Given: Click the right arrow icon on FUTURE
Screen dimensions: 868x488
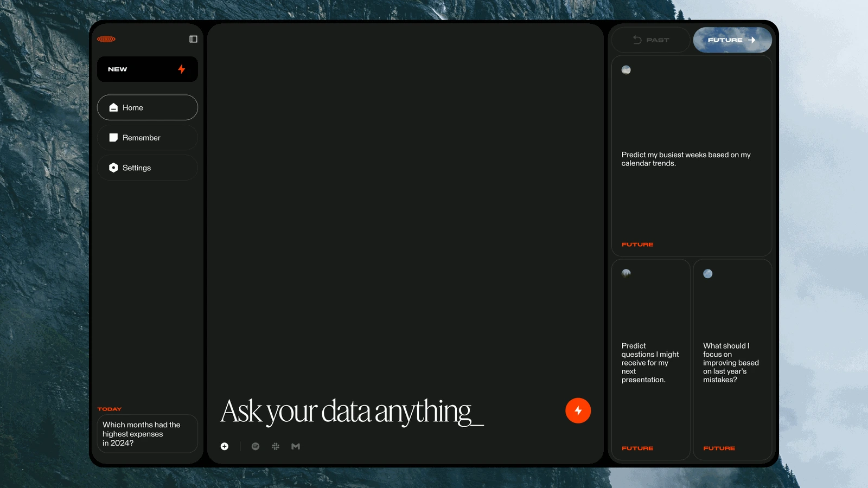Looking at the screenshot, I should pos(751,40).
